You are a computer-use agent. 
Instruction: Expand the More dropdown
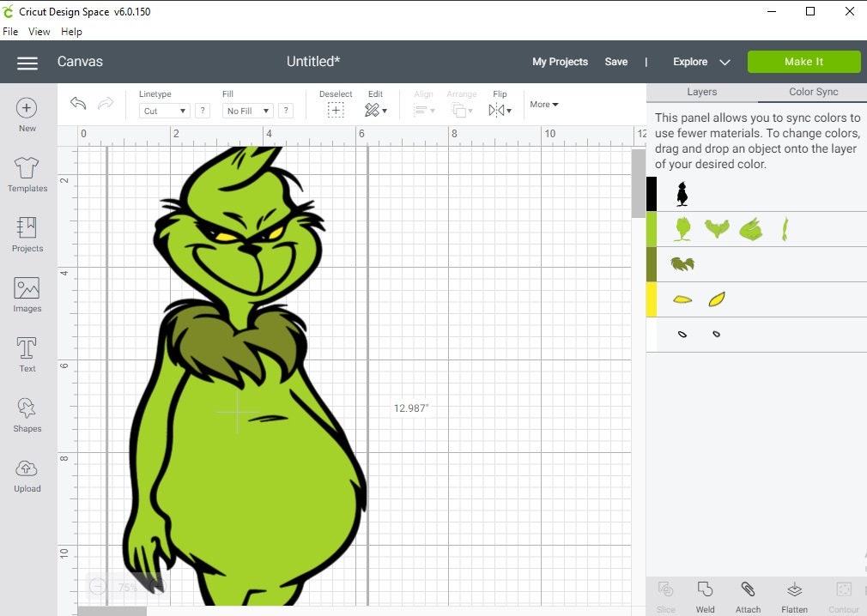(544, 105)
